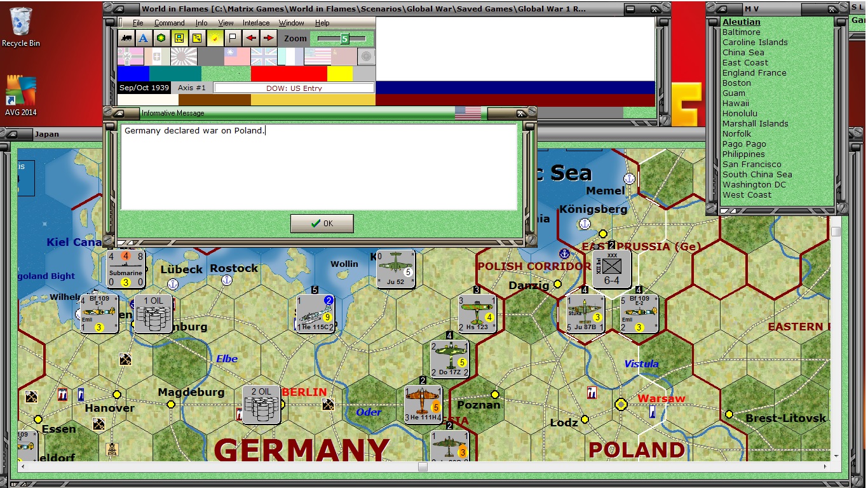This screenshot has width=868, height=488.
Task: Select Washington DC in the M V list
Action: point(754,184)
